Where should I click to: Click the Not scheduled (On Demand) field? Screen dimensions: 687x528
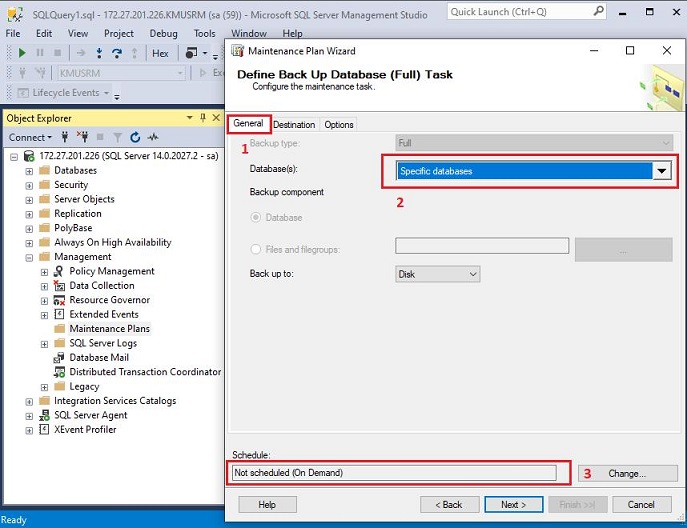click(394, 473)
